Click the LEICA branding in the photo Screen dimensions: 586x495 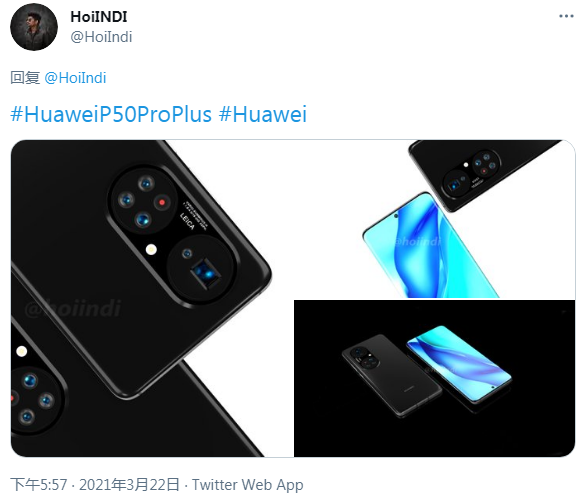click(188, 221)
